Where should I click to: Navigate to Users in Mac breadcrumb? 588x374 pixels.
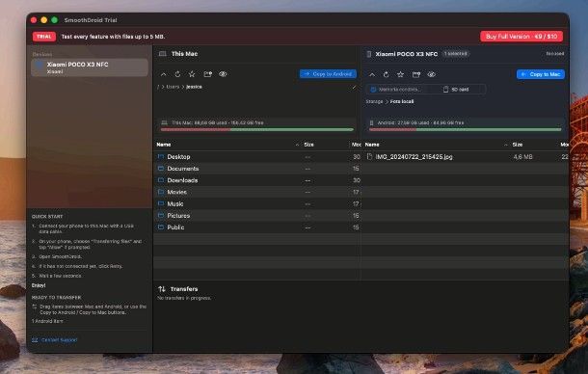point(173,87)
